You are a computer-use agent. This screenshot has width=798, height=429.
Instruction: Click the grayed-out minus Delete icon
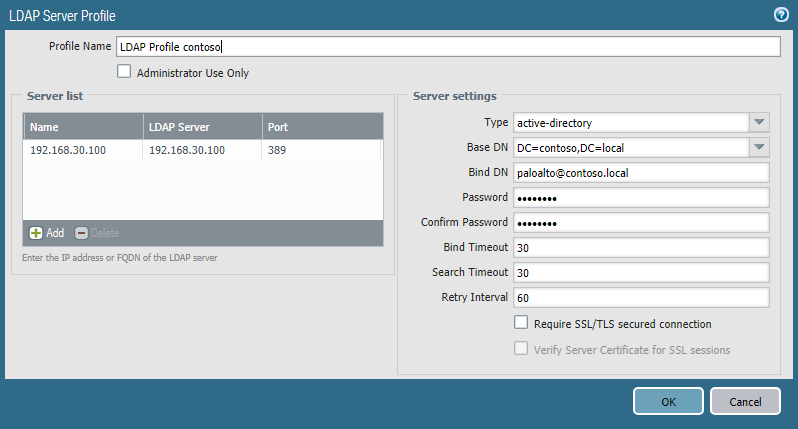point(81,233)
